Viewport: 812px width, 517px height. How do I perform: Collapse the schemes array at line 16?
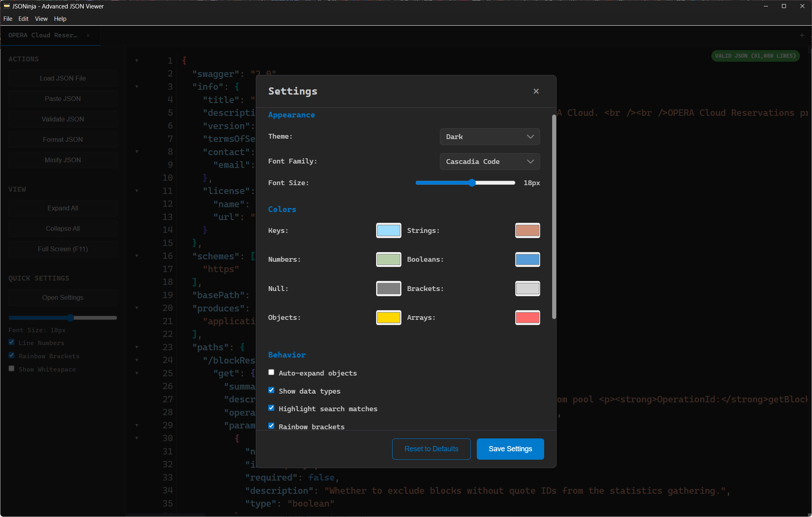pos(137,256)
